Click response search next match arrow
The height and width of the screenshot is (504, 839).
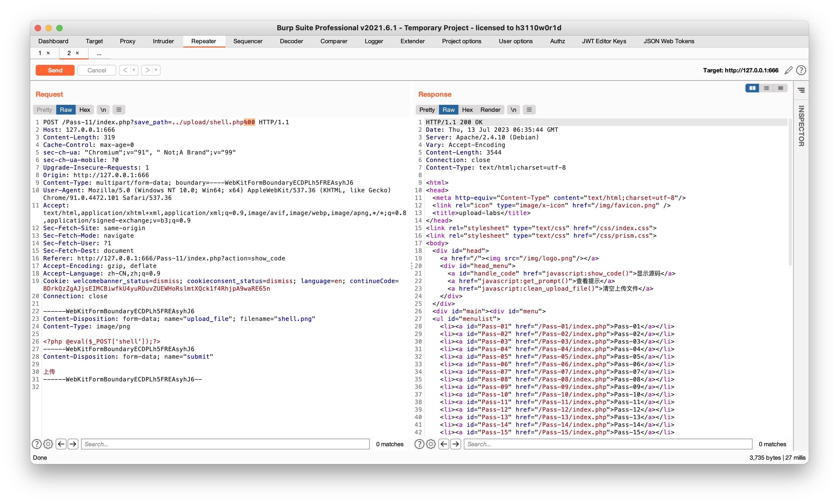click(x=455, y=444)
